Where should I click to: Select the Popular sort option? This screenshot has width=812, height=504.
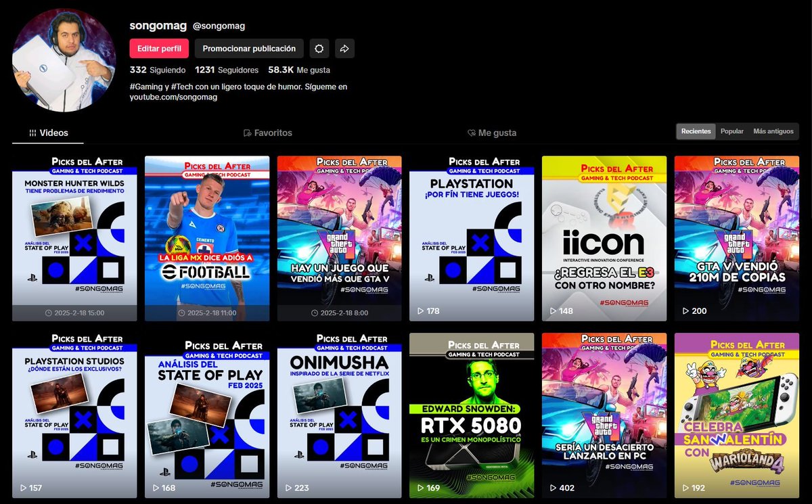(731, 131)
